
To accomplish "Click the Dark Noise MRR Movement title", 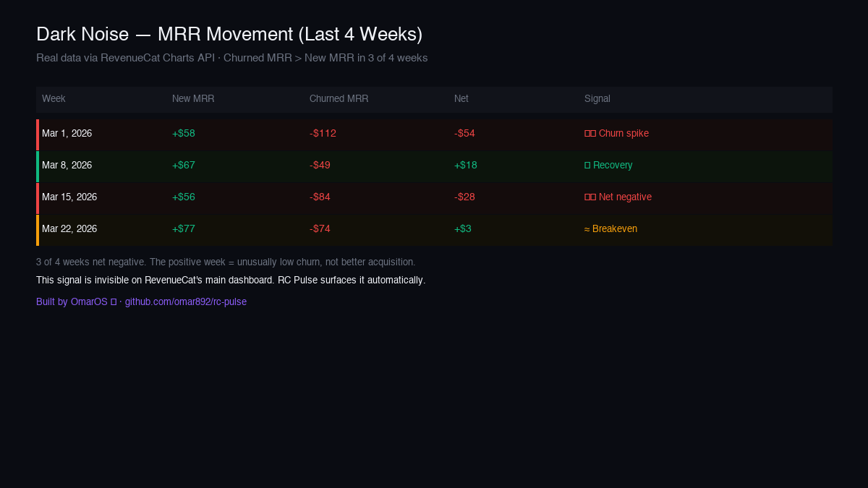I will pos(229,34).
